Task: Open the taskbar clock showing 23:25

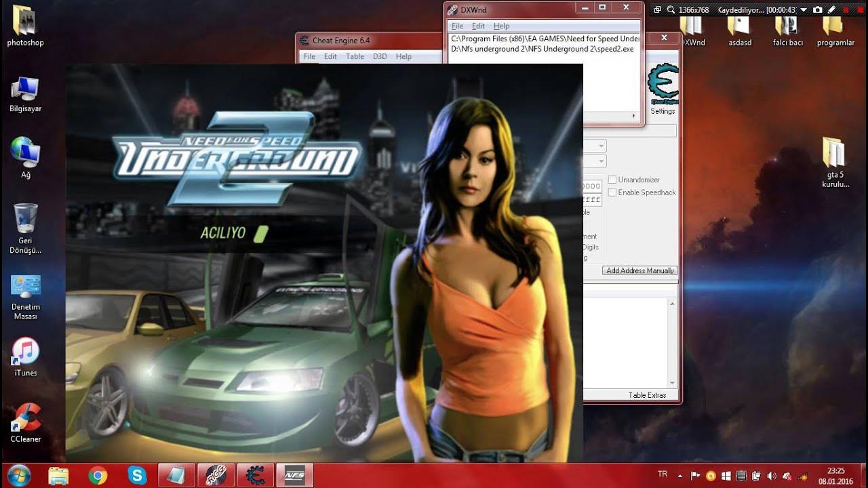Action: tap(835, 476)
